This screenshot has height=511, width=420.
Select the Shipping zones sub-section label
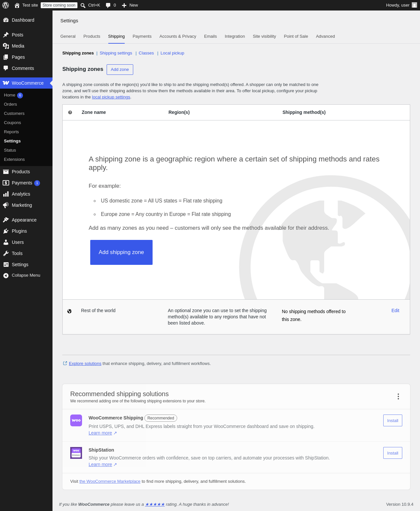[x=78, y=53]
